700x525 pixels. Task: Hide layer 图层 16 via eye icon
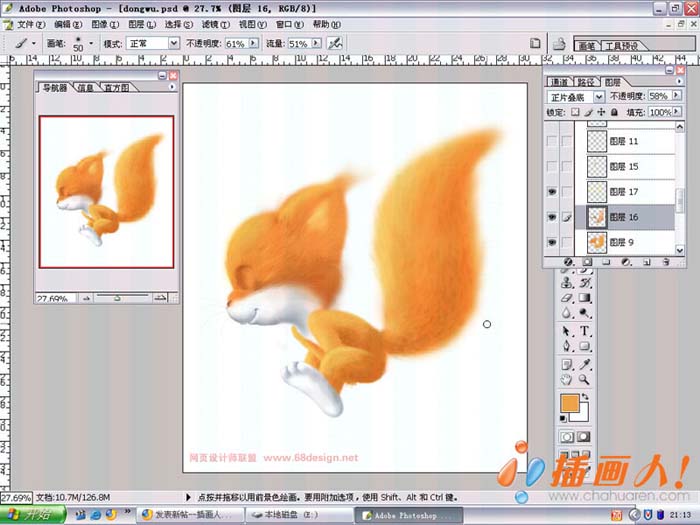pyautogui.click(x=552, y=217)
